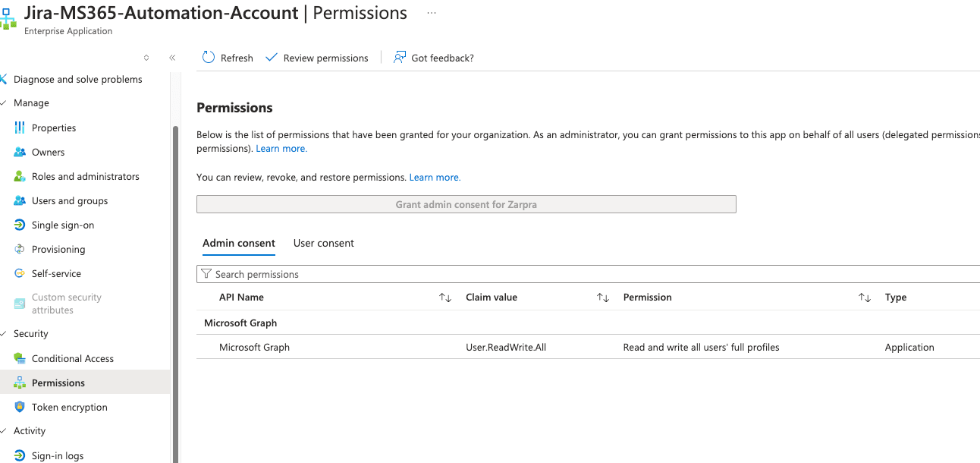The image size is (980, 463).
Task: Collapse the sidebar with the double chevron
Action: point(172,58)
